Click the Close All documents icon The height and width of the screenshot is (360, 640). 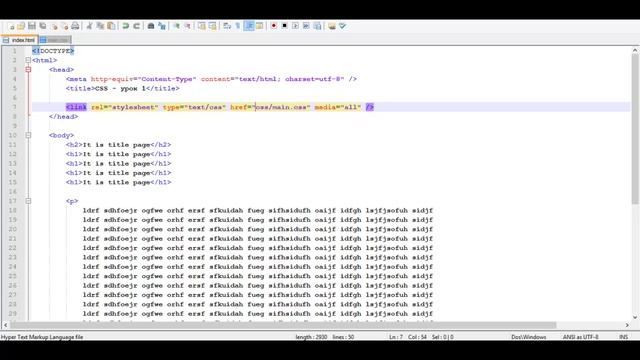(x=64, y=26)
